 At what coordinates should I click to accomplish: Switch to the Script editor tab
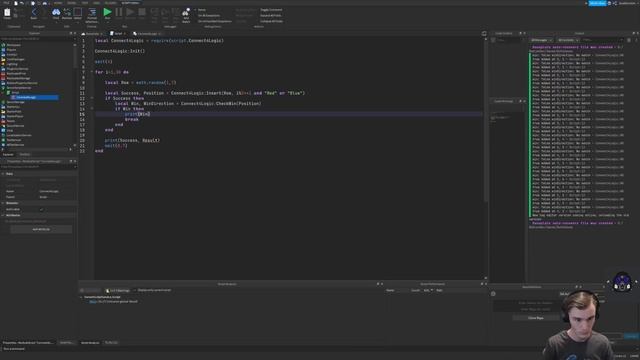pyautogui.click(x=118, y=33)
